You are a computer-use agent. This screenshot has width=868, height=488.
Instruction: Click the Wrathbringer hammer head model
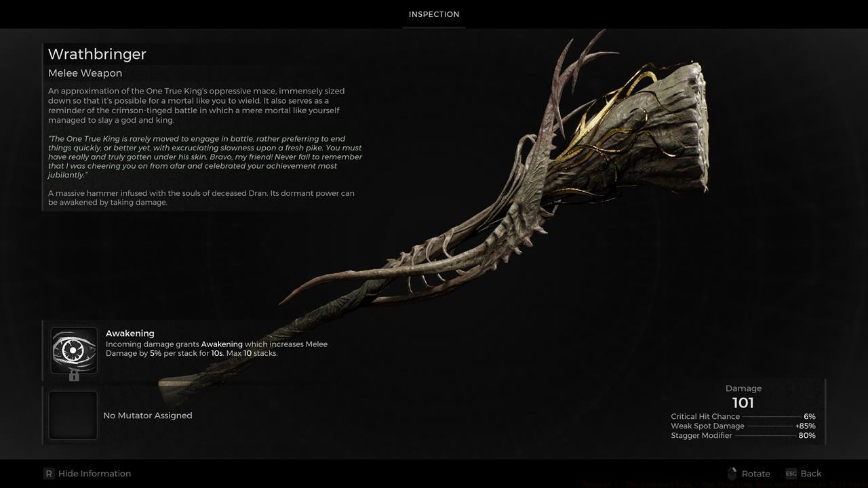click(x=651, y=129)
